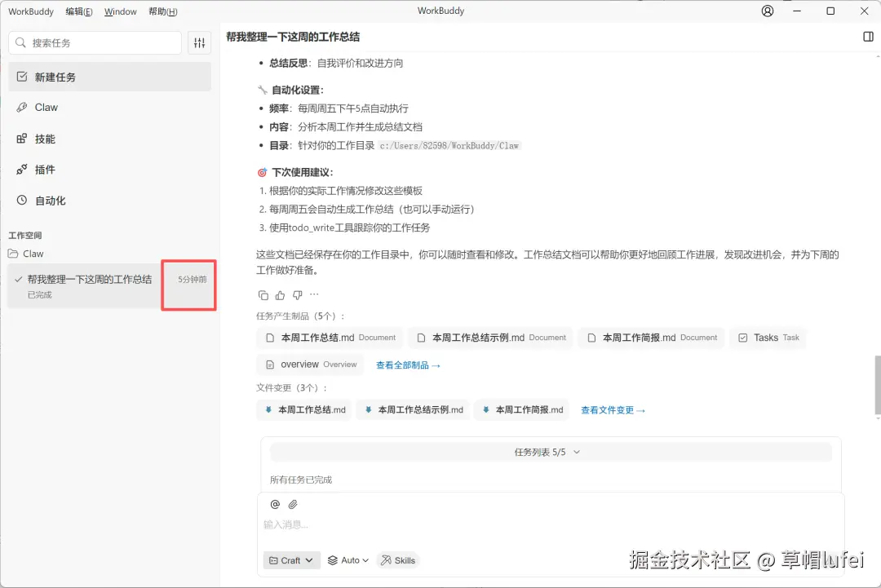Open more actions ellipsis under response
Image resolution: width=881 pixels, height=588 pixels.
click(x=314, y=294)
